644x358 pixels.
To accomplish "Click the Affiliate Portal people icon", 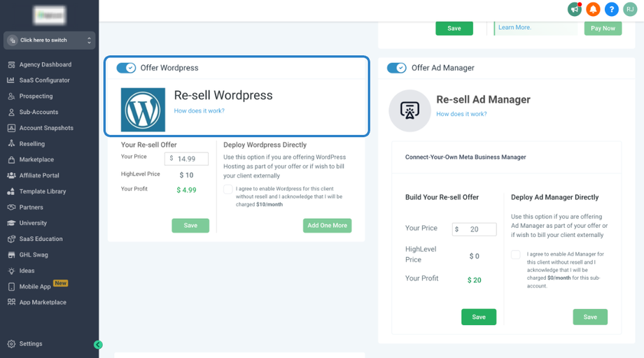I will [11, 175].
